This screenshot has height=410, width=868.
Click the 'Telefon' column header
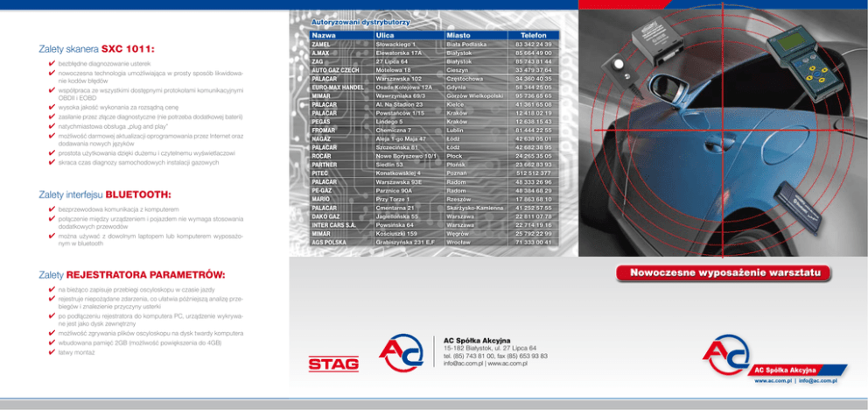pos(533,33)
